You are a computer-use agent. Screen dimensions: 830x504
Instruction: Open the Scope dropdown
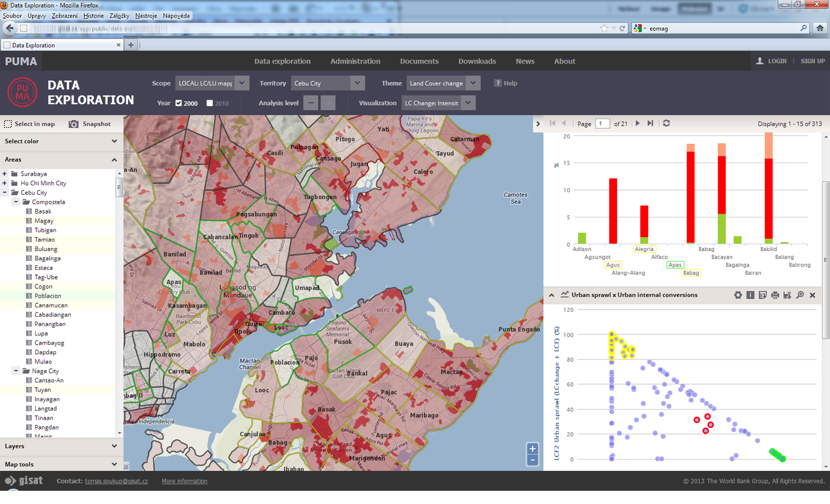click(242, 83)
